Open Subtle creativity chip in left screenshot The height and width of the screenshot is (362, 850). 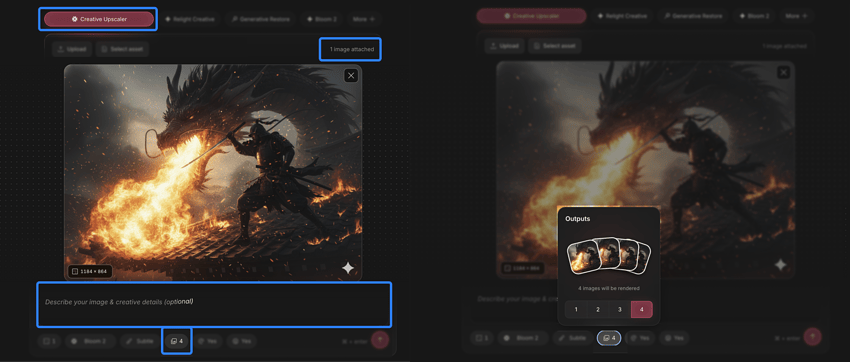click(x=140, y=341)
